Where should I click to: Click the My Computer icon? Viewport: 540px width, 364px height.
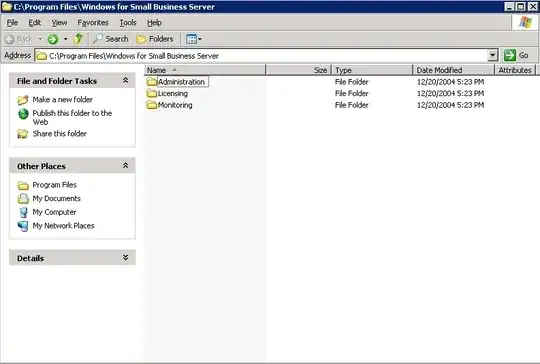[23, 212]
